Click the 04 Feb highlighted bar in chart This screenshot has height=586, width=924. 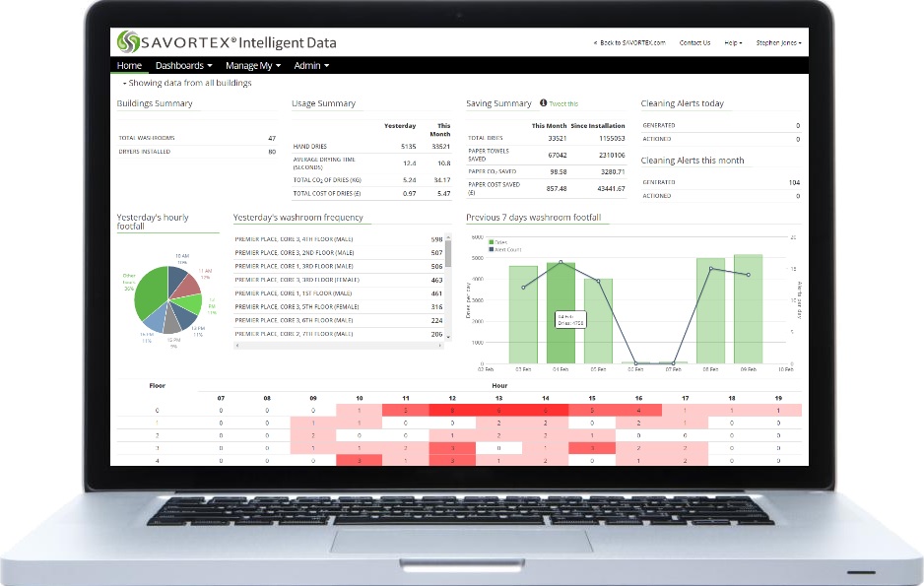pos(561,313)
